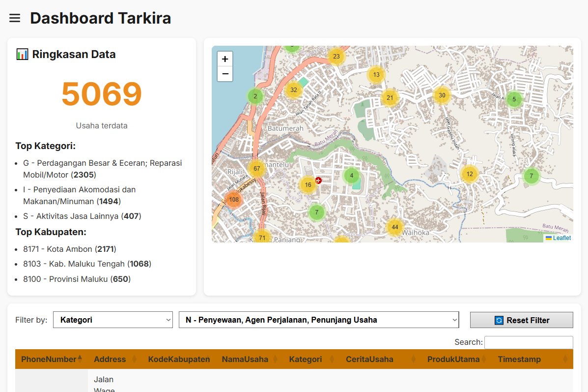Sort table by Kategori column

pos(311,360)
